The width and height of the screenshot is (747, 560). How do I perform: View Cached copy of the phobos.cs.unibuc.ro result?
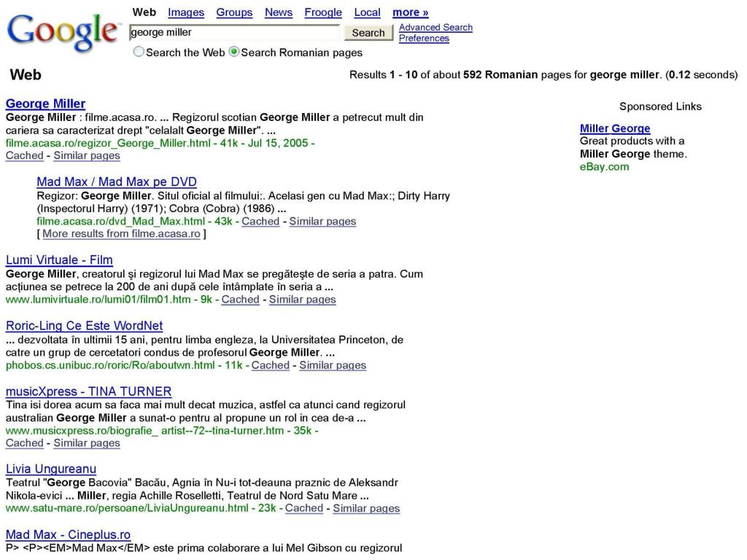(x=271, y=365)
